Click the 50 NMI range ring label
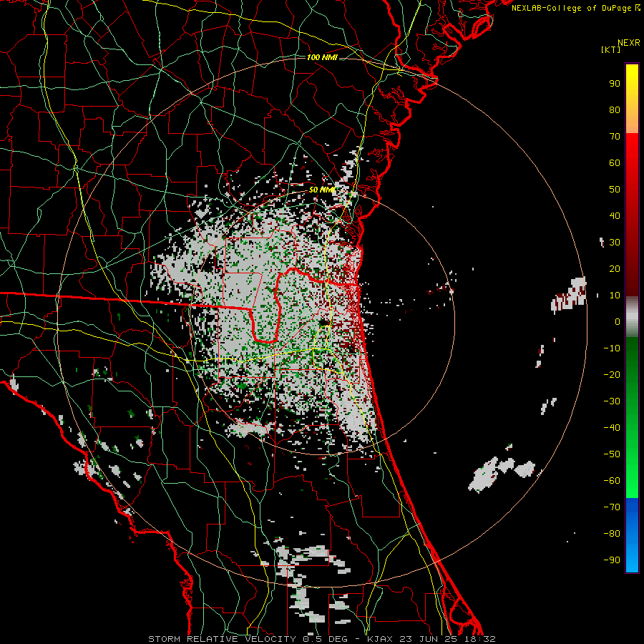 click(322, 190)
